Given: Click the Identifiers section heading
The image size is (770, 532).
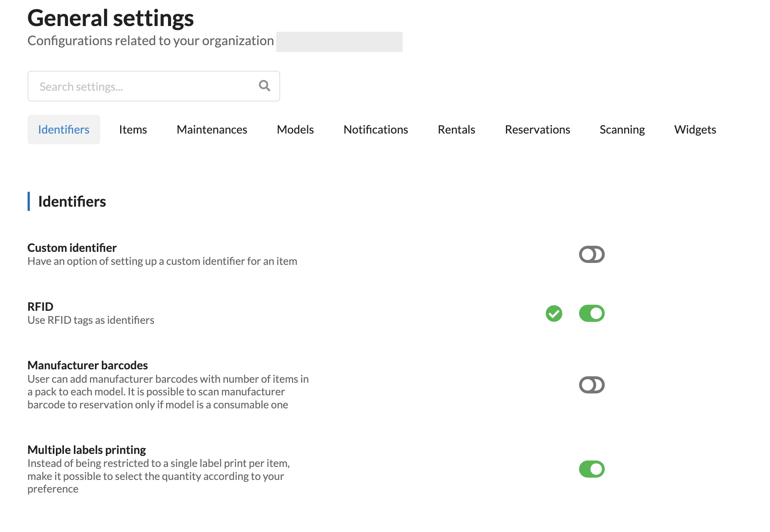Looking at the screenshot, I should coord(72,201).
